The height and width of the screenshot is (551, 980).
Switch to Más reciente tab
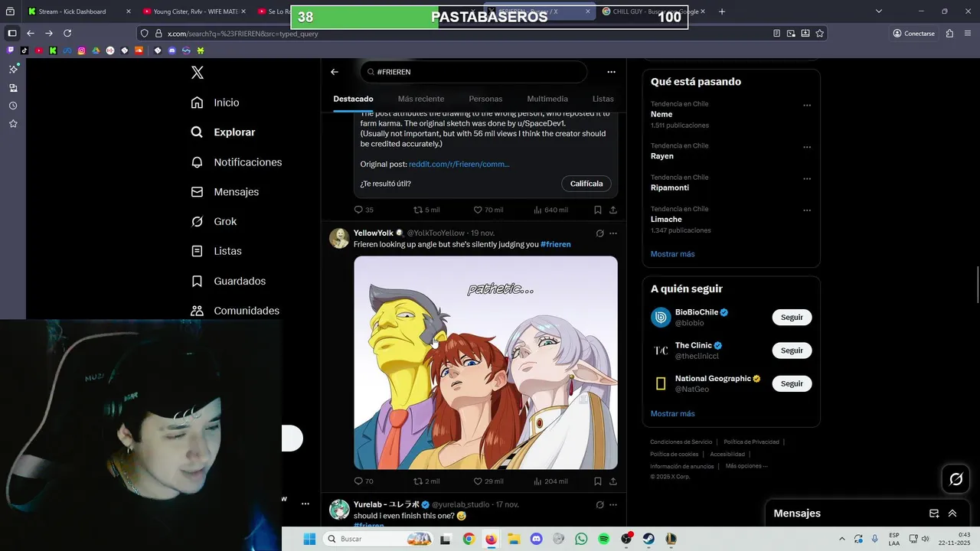[421, 99]
